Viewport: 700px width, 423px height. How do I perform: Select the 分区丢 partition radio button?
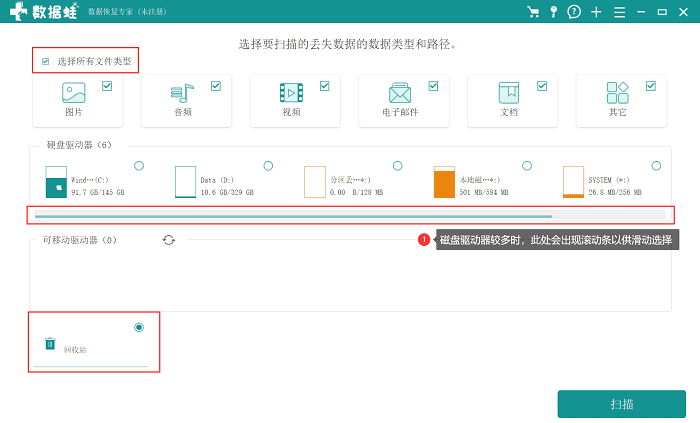pyautogui.click(x=397, y=166)
